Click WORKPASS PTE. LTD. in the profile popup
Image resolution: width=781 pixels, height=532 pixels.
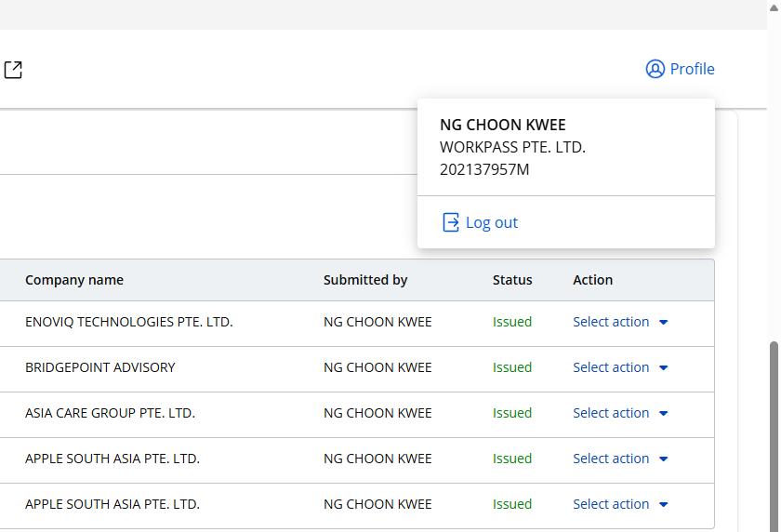pos(512,147)
